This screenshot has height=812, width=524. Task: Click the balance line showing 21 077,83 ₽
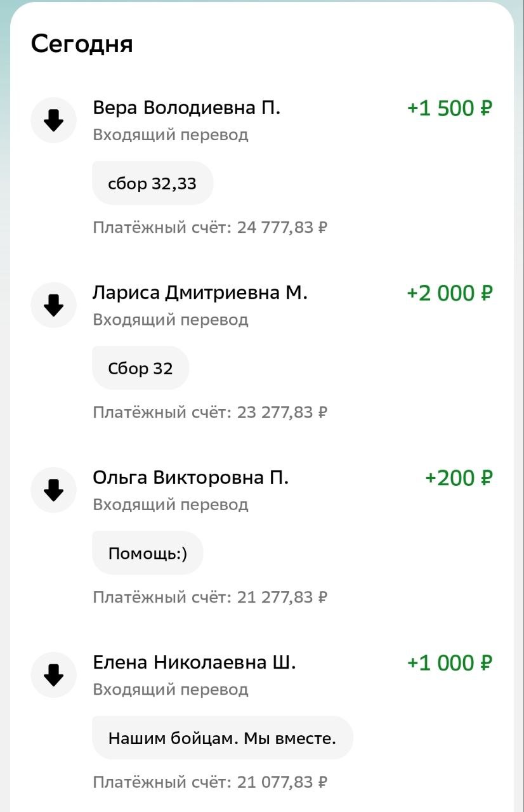(x=210, y=782)
